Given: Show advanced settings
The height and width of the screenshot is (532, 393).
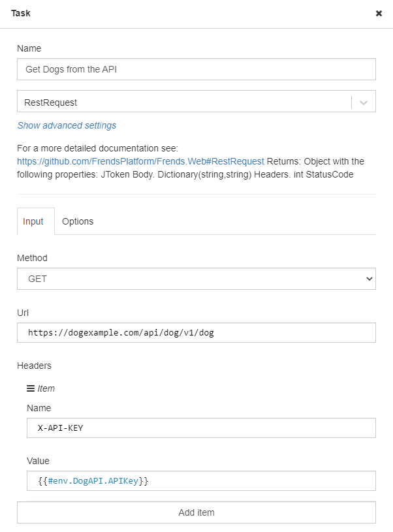Looking at the screenshot, I should coord(67,125).
